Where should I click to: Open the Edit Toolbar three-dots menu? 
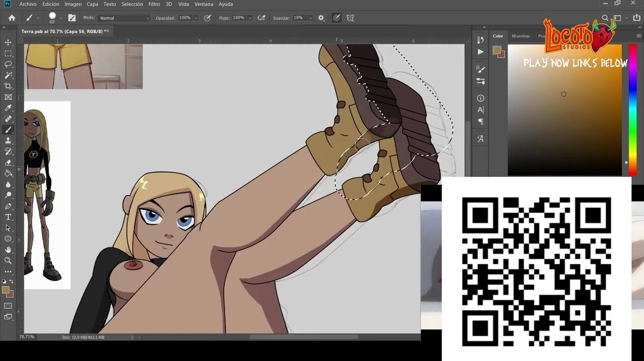click(8, 271)
